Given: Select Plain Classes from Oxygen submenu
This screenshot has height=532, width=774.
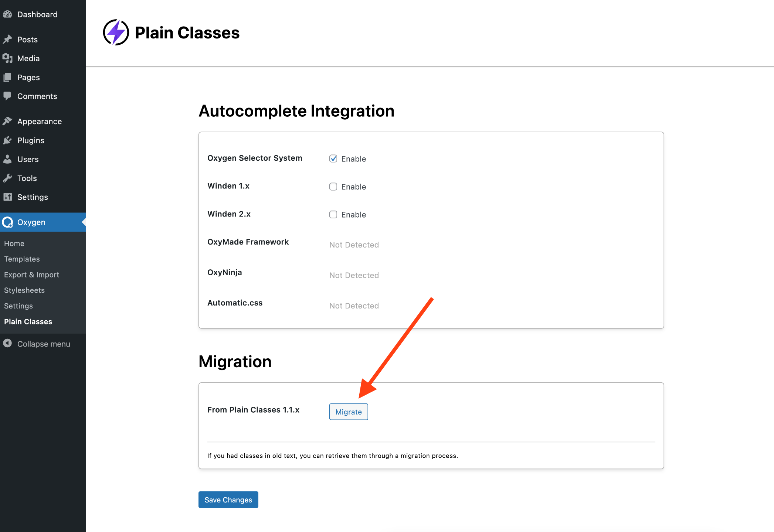Looking at the screenshot, I should coord(28,321).
